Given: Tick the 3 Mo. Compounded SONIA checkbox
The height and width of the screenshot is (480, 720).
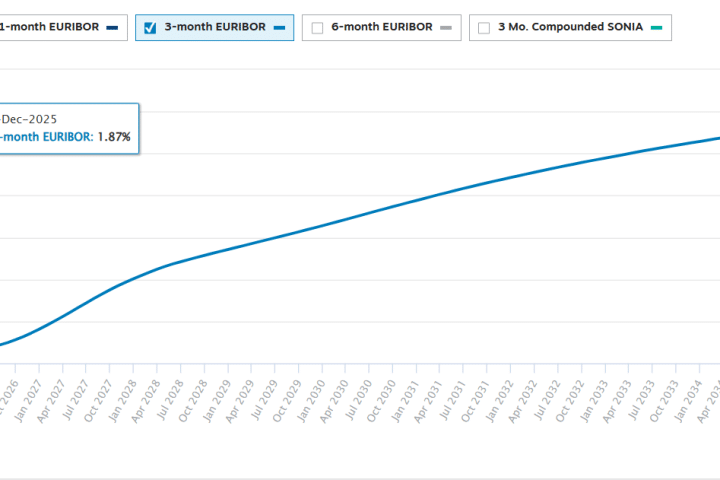Looking at the screenshot, I should (484, 28).
